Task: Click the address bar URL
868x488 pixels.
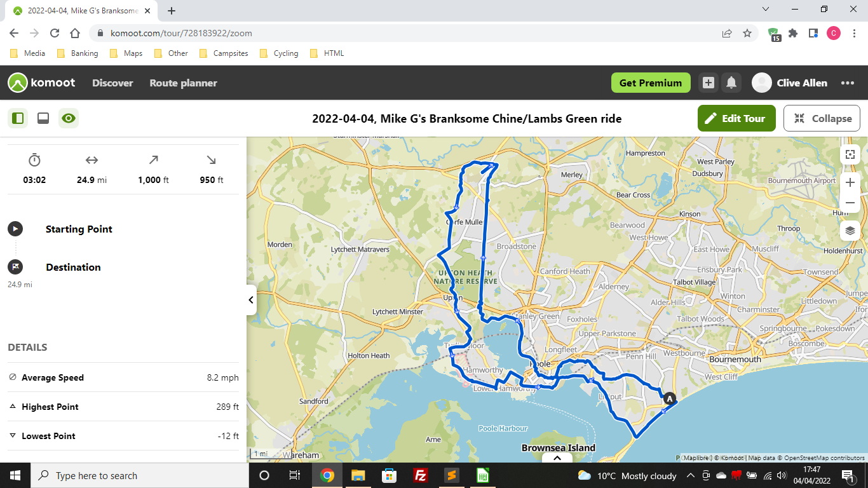Action: tap(181, 33)
